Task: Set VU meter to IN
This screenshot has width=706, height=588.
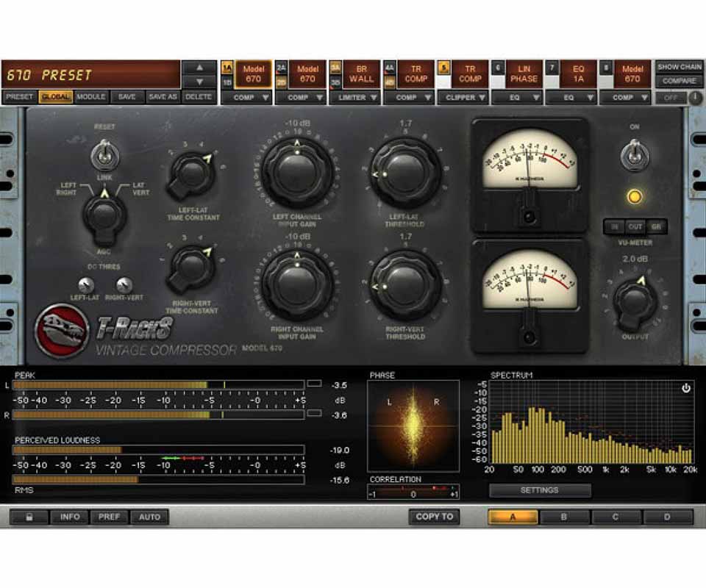Action: pos(614,226)
